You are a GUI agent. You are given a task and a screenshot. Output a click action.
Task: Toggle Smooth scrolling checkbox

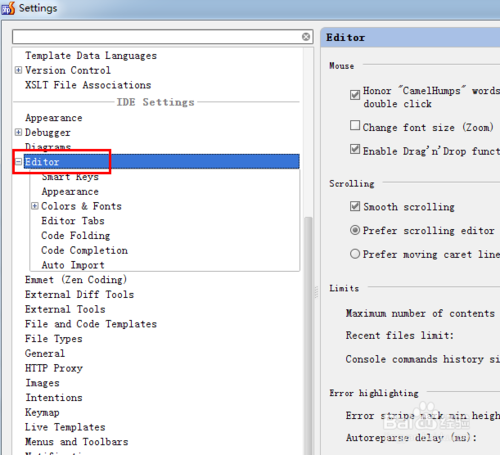point(355,206)
